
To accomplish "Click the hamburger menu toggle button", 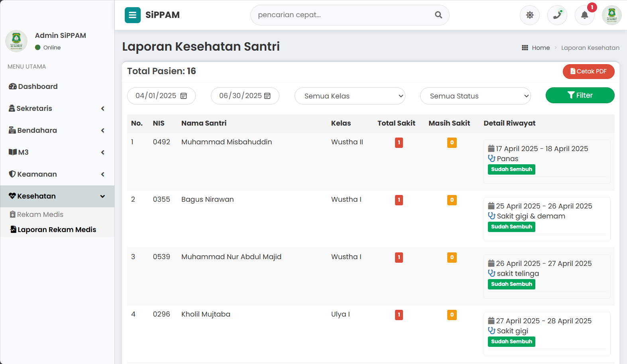I will 132,15.
